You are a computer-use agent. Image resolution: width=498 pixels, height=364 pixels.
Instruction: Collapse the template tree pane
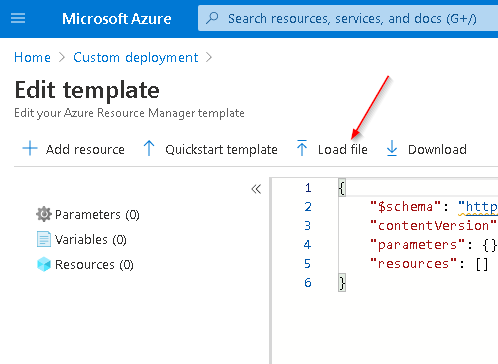[x=256, y=189]
